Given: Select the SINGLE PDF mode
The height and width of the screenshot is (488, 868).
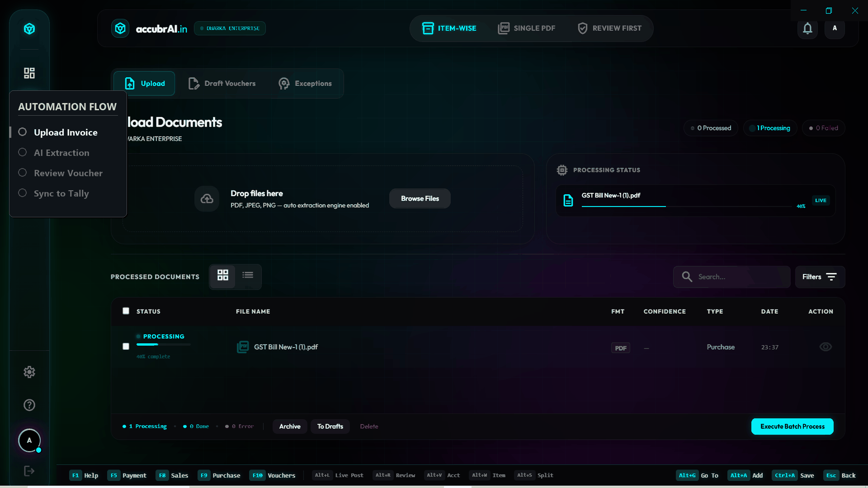Looking at the screenshot, I should (x=526, y=28).
